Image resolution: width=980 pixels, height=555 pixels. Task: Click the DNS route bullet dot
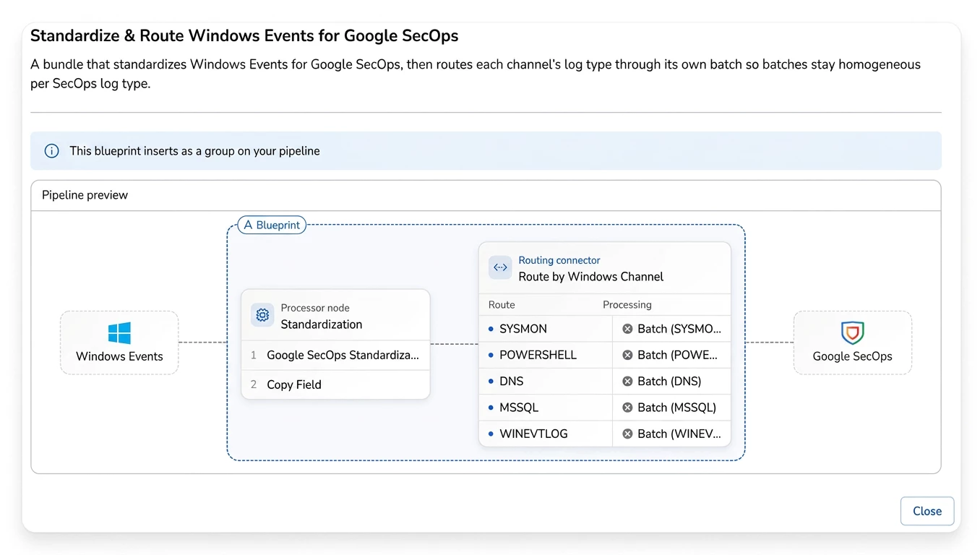point(491,381)
